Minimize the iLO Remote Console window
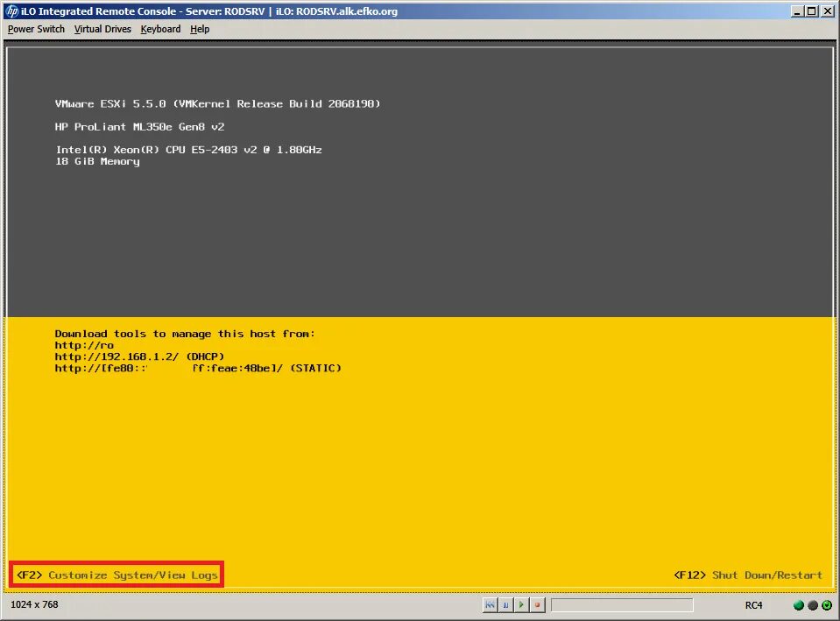The width and height of the screenshot is (840, 621). click(797, 11)
